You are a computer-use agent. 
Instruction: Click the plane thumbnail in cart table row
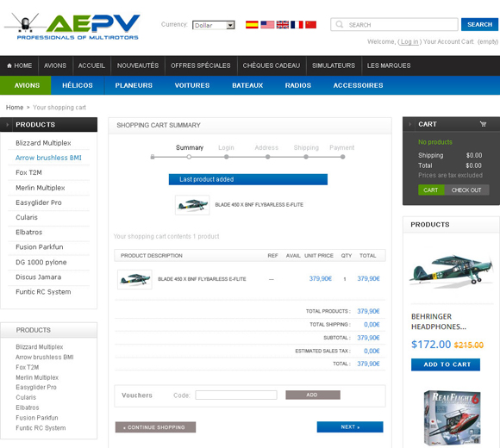point(134,279)
